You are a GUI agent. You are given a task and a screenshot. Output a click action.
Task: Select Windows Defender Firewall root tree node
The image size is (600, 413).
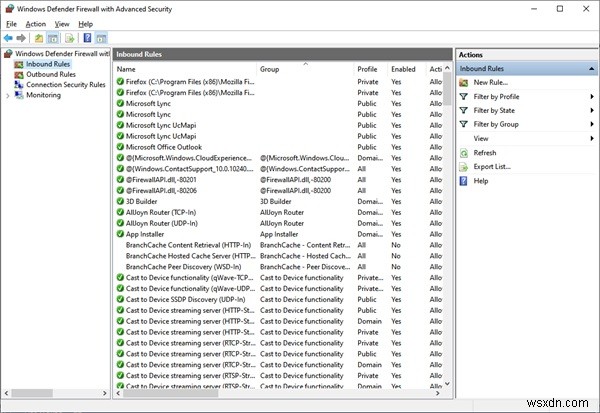(x=62, y=54)
